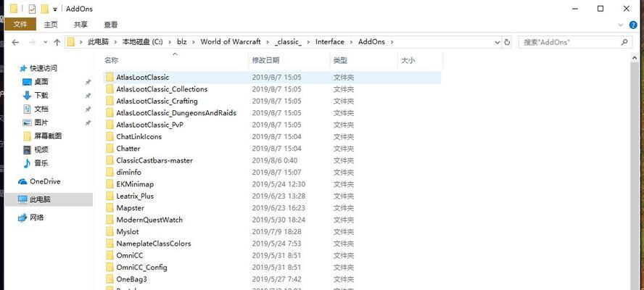Image resolution: width=644 pixels, height=290 pixels.
Task: Click 本地磁盘 (C:) breadcrumb segment
Action: coord(144,41)
